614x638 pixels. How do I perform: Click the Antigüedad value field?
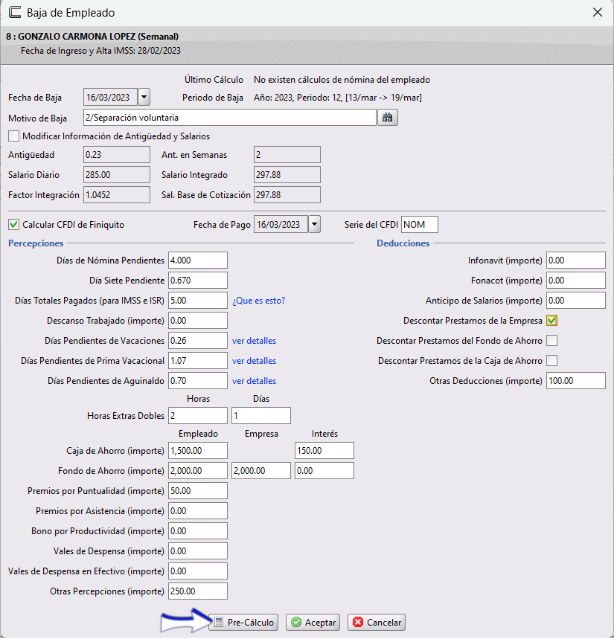coord(116,155)
